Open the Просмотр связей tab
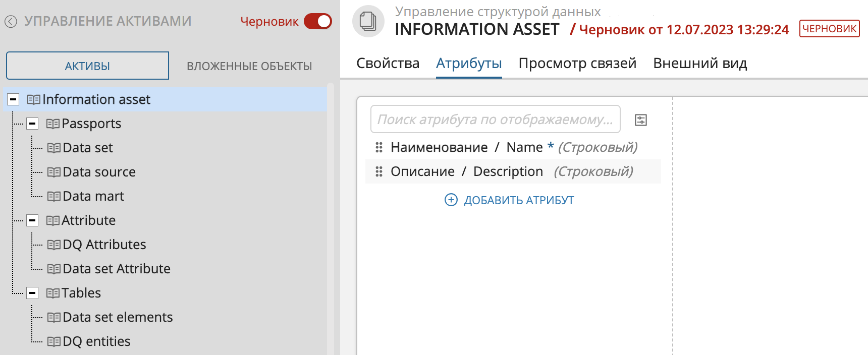Viewport: 868px width, 355px height. click(577, 64)
